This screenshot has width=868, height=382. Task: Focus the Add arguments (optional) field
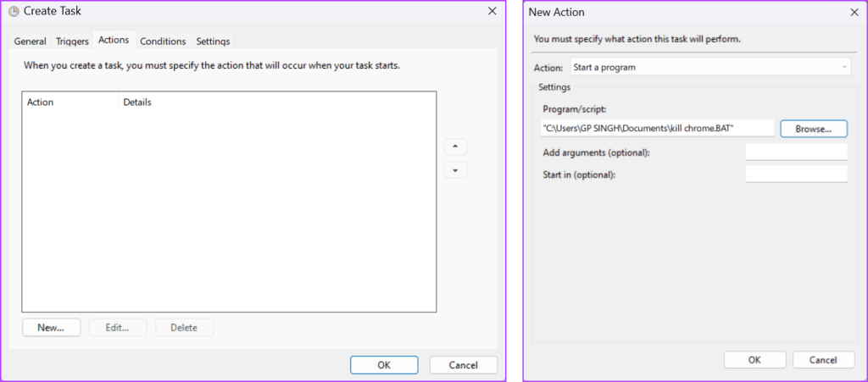pos(796,152)
